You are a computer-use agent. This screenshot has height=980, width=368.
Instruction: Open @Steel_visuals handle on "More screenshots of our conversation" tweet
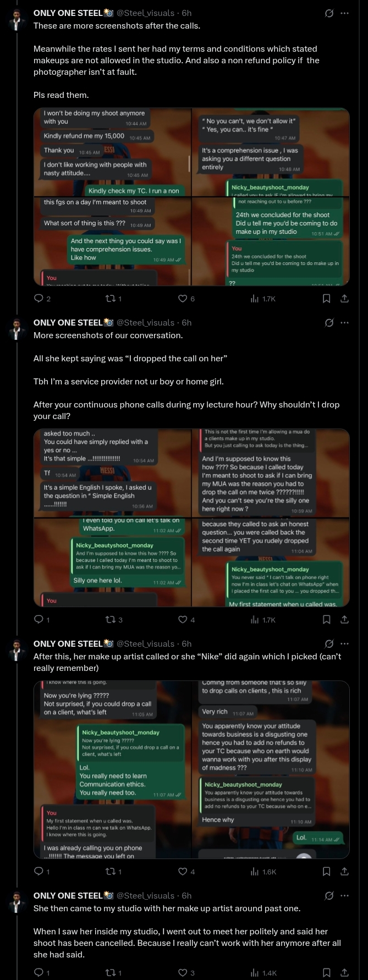[x=145, y=323]
